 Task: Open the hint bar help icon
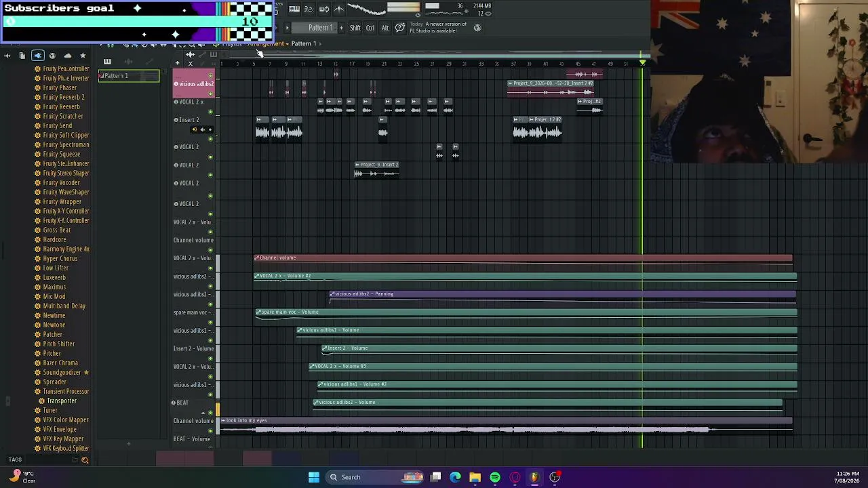coord(400,28)
